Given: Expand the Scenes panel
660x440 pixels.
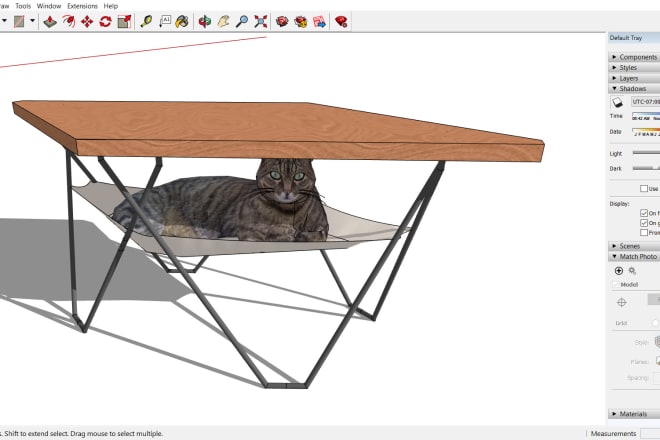Looking at the screenshot, I should pos(634,246).
